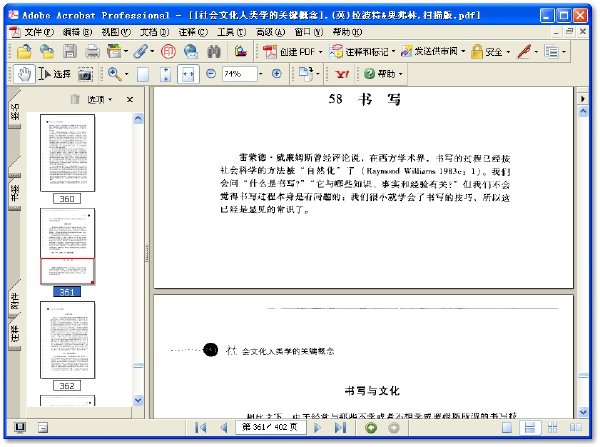
Task: Open the 选项 dropdown in pages panel
Action: [x=99, y=100]
